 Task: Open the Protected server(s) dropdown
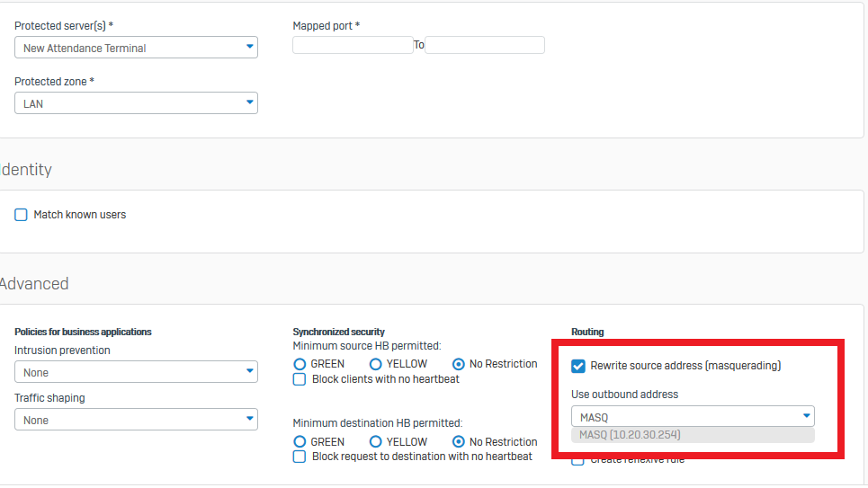coord(136,48)
